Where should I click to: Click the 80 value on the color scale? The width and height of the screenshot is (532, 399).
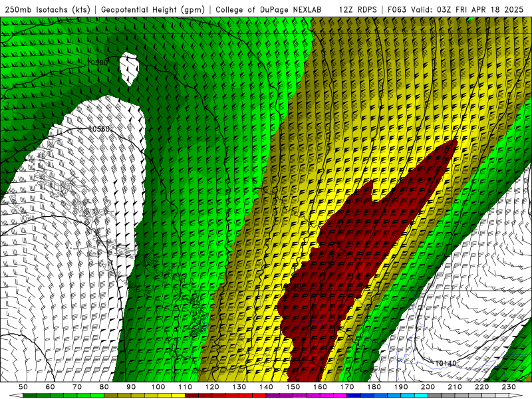tap(104, 387)
